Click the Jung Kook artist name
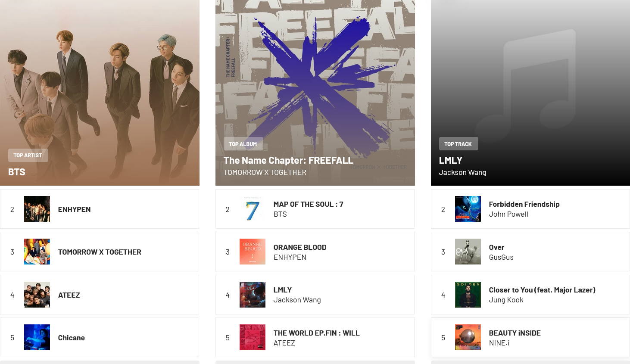Screen dimensions: 630x364 coord(506,300)
